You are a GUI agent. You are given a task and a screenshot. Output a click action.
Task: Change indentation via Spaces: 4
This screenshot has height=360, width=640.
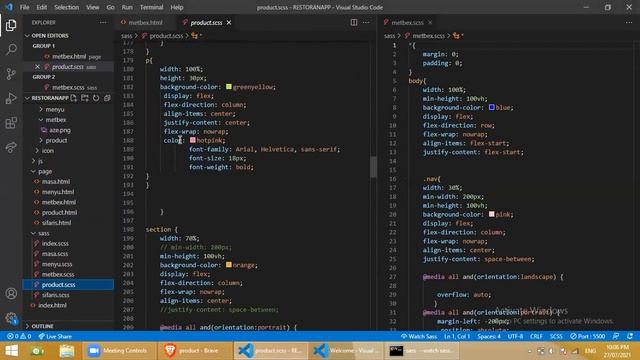tap(489, 336)
